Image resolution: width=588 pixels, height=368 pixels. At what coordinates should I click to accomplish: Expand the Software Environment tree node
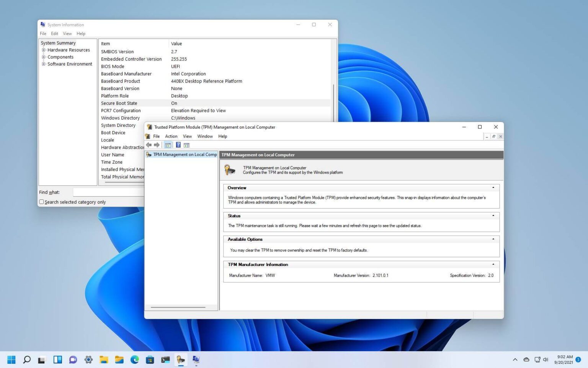[x=43, y=64]
